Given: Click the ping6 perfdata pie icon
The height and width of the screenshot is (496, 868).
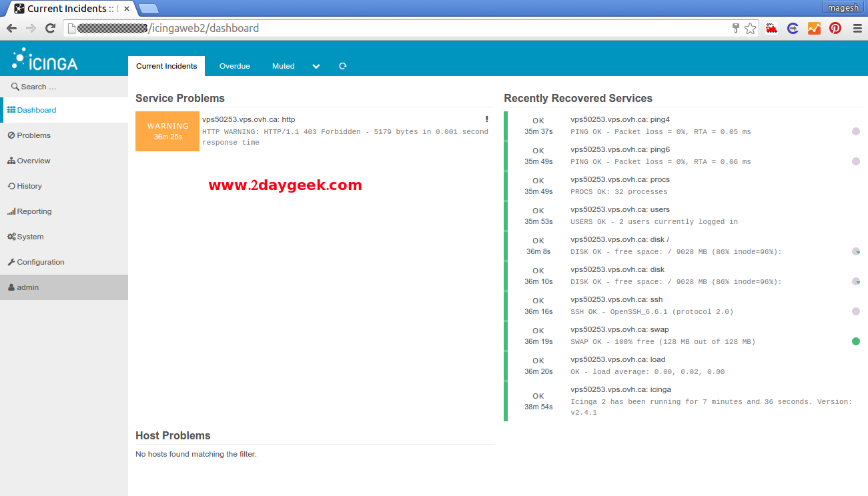Looking at the screenshot, I should click(856, 161).
